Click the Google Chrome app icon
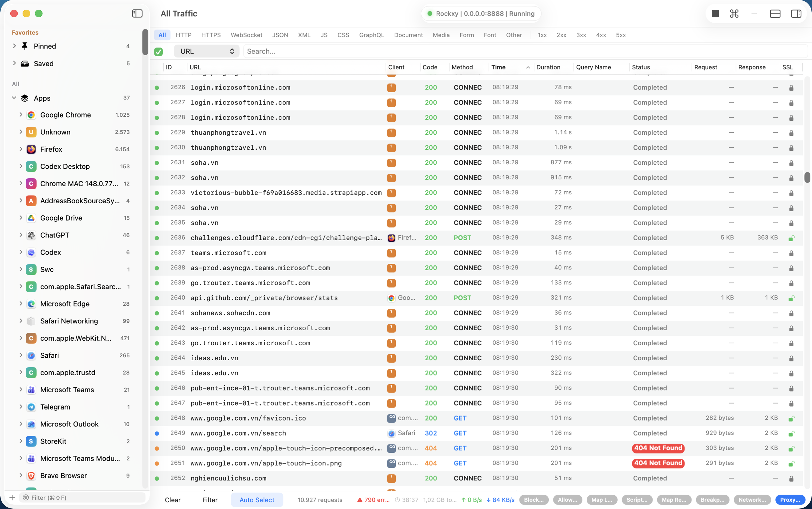812x509 pixels. [31, 115]
